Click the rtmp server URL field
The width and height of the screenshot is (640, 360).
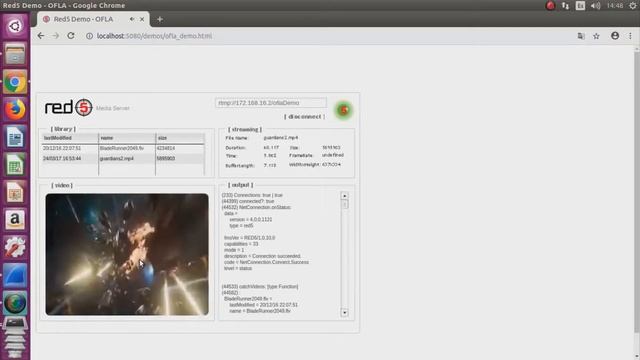(271, 103)
